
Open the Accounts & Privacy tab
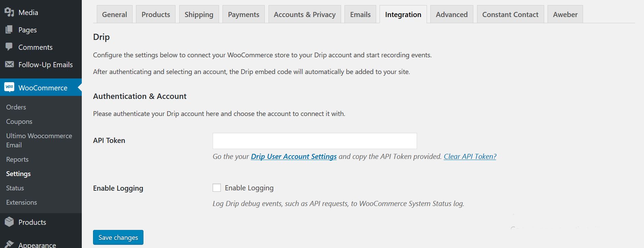pyautogui.click(x=305, y=15)
